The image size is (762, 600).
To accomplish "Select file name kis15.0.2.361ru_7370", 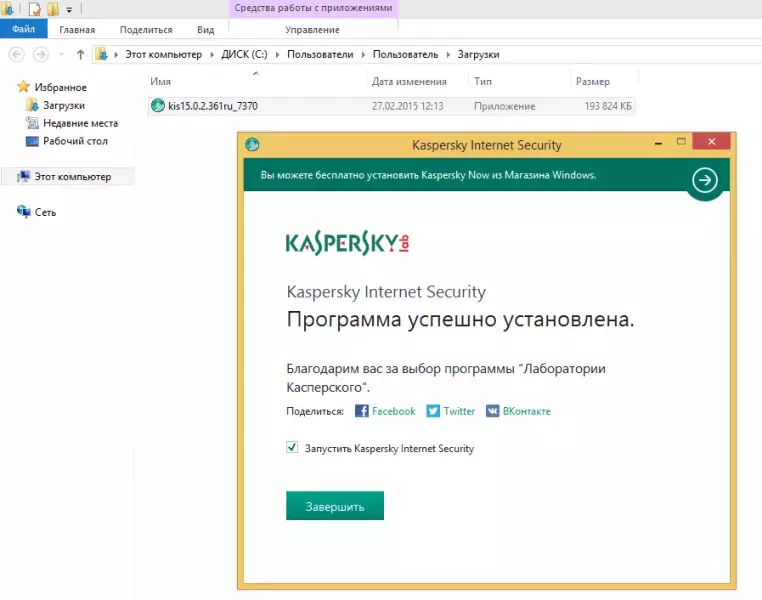I will point(213,106).
